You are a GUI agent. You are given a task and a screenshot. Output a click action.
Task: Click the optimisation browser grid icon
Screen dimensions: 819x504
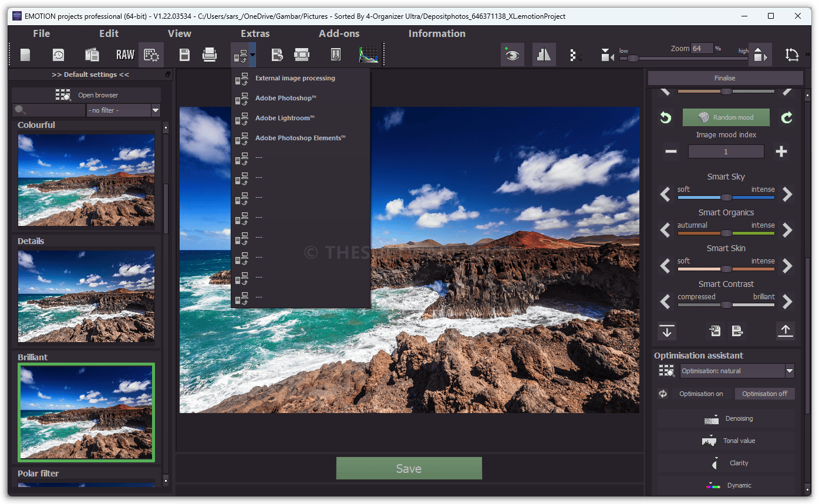tap(666, 371)
